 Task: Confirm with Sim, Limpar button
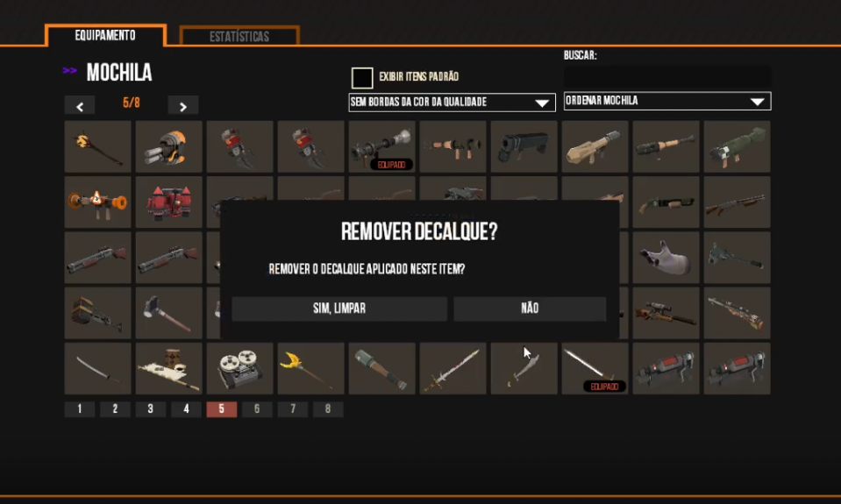click(339, 309)
